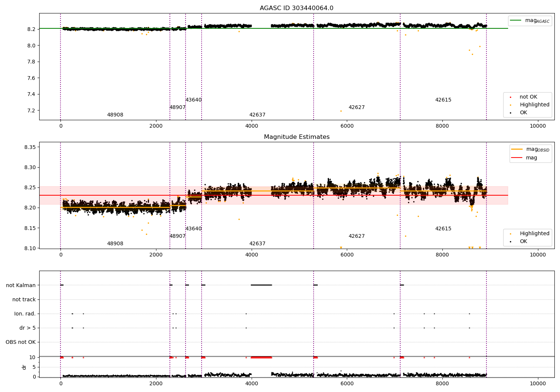This screenshot has height=392, width=560.
Task: Click the 6000 x-axis tick under Magnitude Estimates plot
Action: [x=347, y=255]
